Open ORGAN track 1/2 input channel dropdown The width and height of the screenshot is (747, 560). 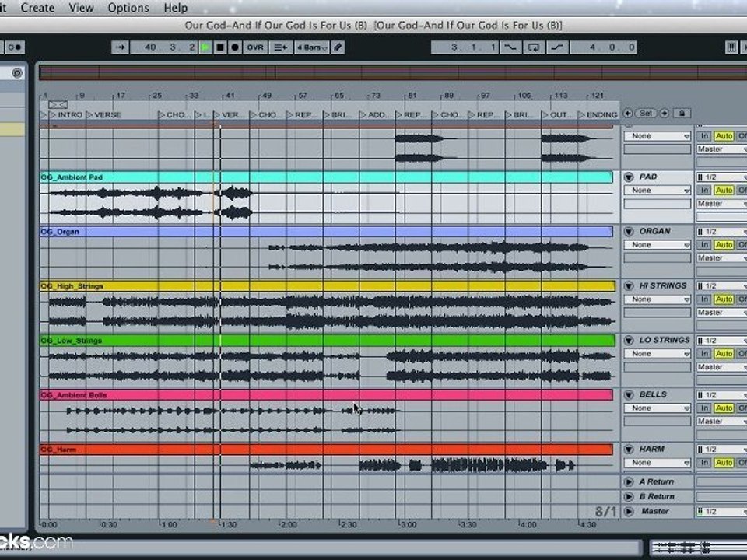[721, 232]
